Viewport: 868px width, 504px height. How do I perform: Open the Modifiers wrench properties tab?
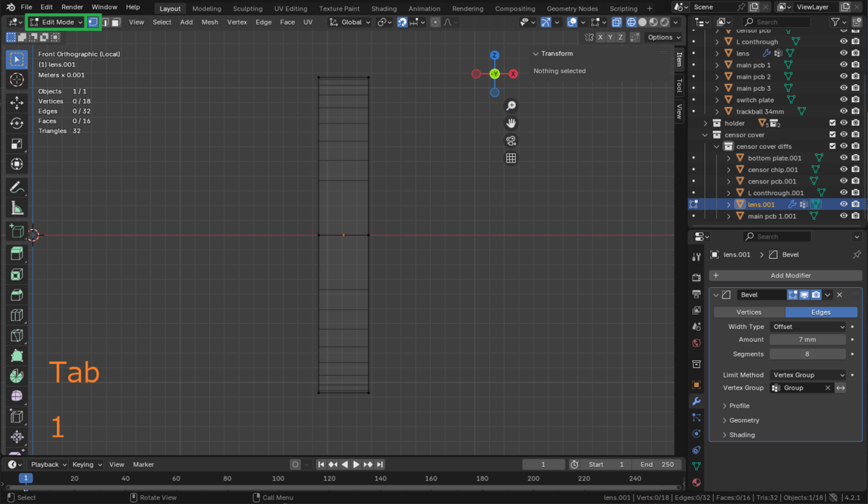[x=697, y=401]
